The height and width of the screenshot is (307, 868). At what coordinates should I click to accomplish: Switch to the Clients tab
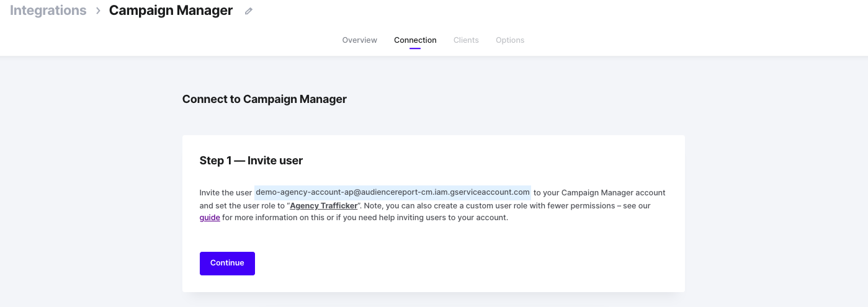[466, 40]
